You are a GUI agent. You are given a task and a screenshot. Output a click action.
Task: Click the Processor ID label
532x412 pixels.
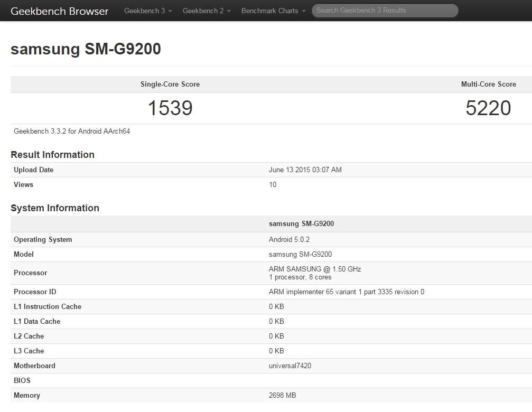pos(35,292)
